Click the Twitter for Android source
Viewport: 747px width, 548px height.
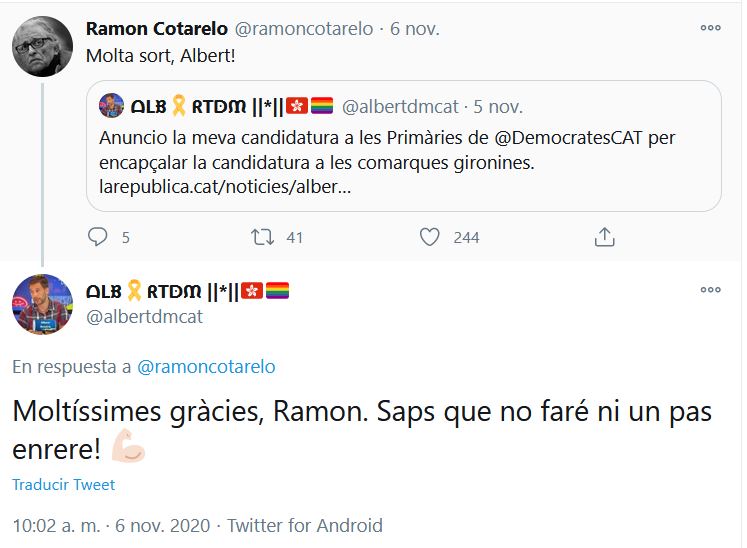point(305,525)
